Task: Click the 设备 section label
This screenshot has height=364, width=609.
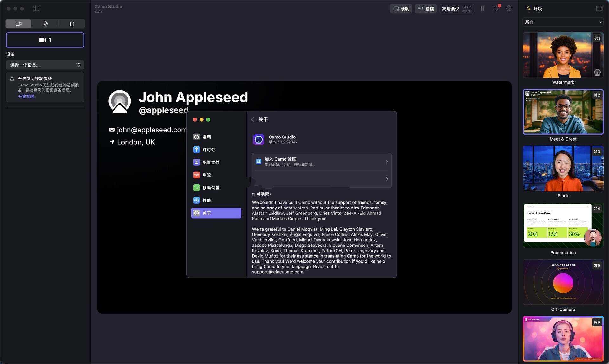Action: click(10, 54)
